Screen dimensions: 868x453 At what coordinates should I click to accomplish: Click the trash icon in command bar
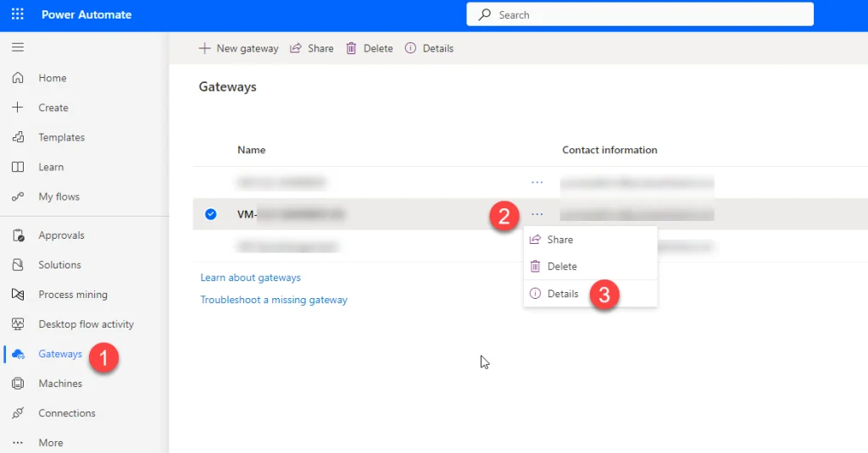[x=351, y=48]
